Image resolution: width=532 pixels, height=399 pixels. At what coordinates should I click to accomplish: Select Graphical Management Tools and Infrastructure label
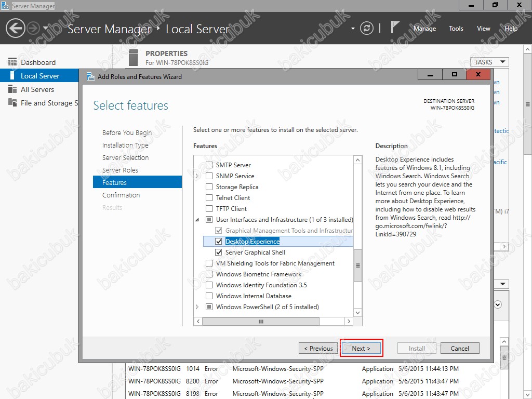(x=289, y=231)
